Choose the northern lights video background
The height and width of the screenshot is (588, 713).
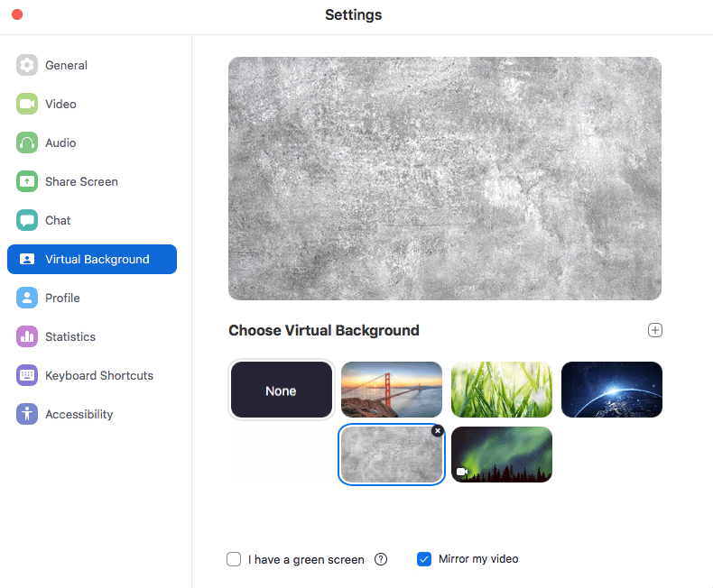(x=501, y=455)
